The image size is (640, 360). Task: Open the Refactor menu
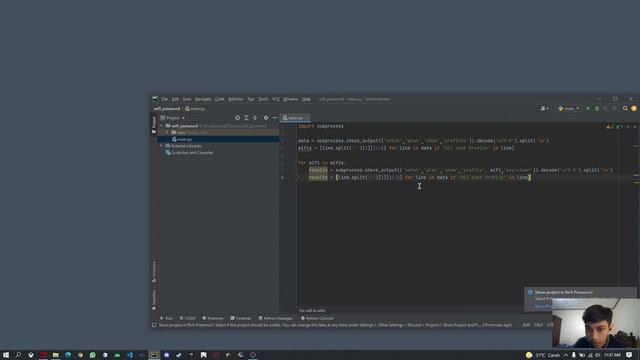click(x=236, y=99)
